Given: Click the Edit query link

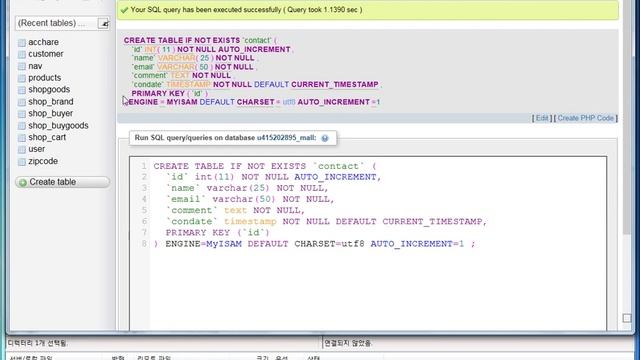Looking at the screenshot, I should 542,118.
